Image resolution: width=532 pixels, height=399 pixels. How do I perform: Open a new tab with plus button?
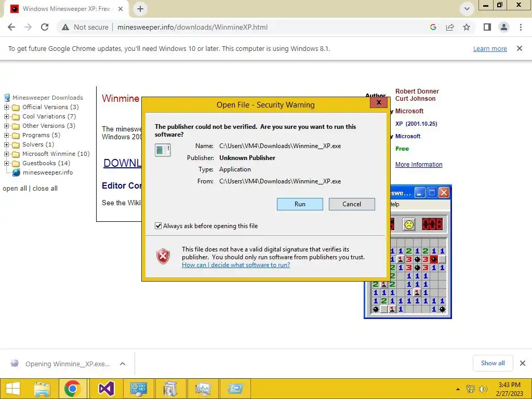point(140,9)
